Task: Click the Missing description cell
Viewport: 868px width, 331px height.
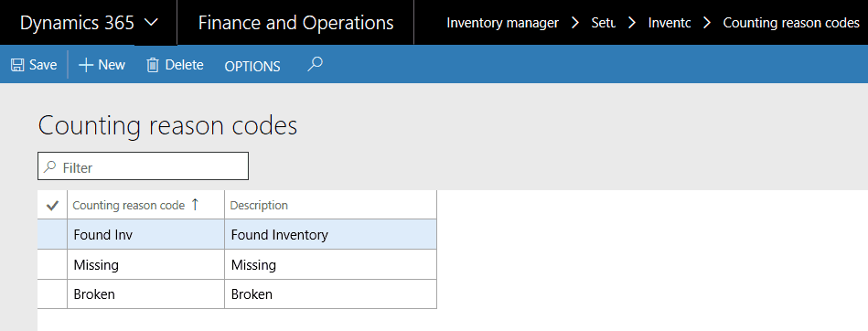Action: [330, 264]
